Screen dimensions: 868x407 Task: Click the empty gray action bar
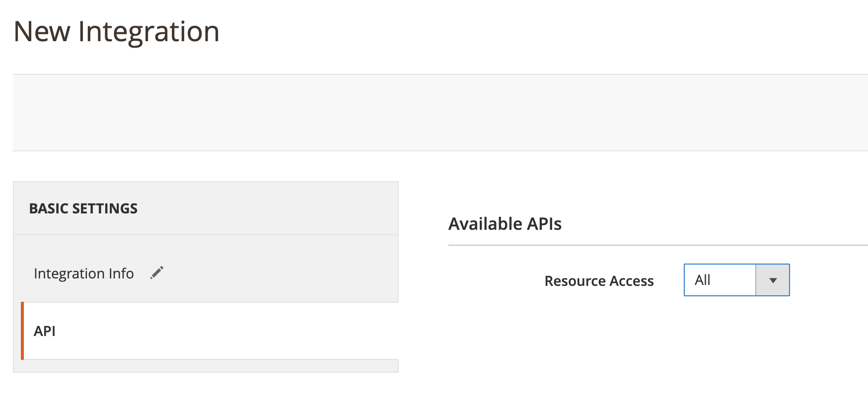[x=440, y=113]
